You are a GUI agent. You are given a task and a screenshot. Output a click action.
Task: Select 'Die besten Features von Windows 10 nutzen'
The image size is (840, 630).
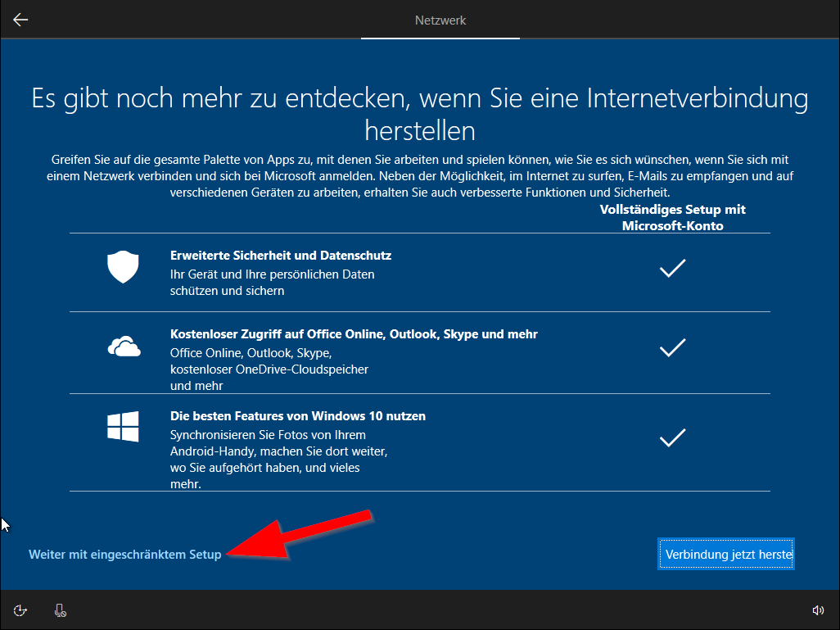pyautogui.click(x=298, y=416)
